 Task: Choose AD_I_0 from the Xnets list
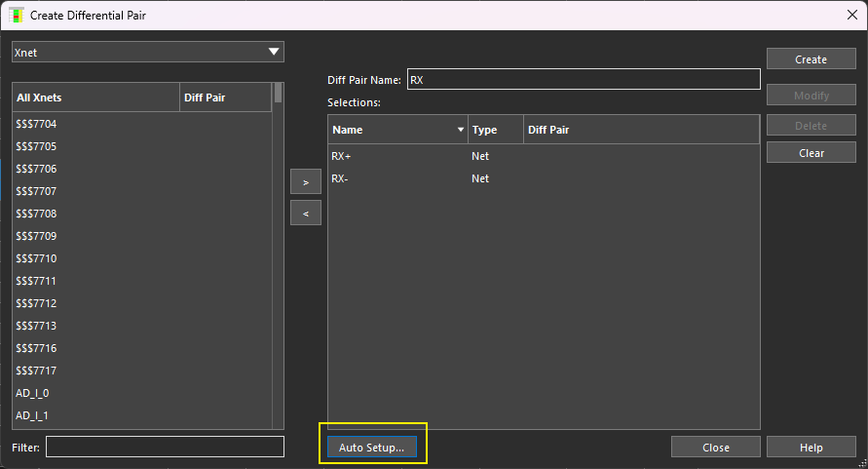(32, 393)
